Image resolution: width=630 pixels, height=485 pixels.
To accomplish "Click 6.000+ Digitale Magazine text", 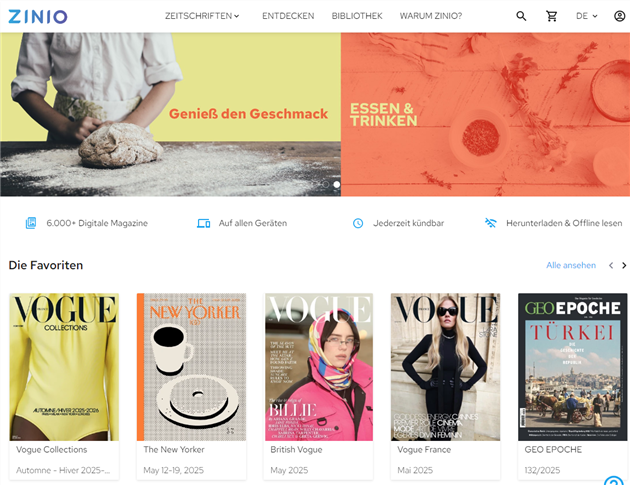I will [97, 223].
